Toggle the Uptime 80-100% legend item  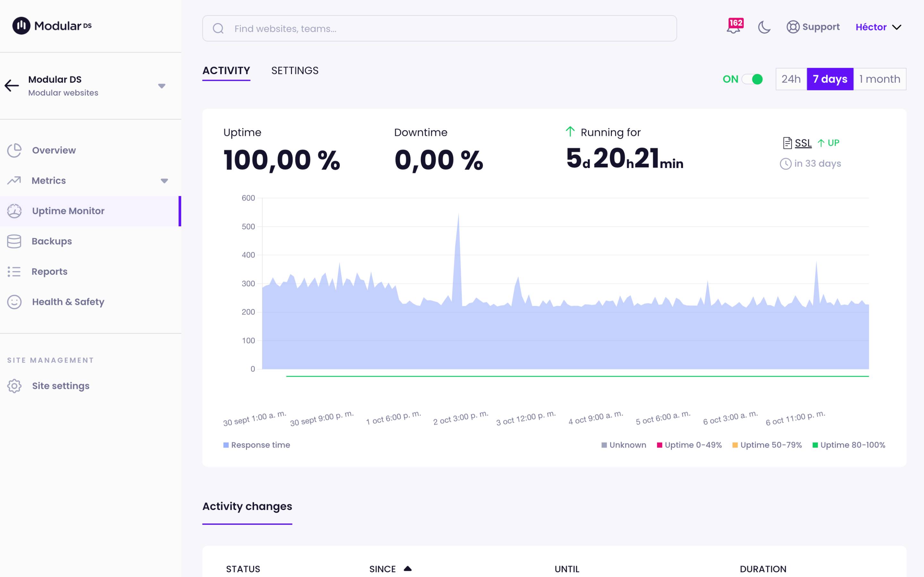coord(852,445)
